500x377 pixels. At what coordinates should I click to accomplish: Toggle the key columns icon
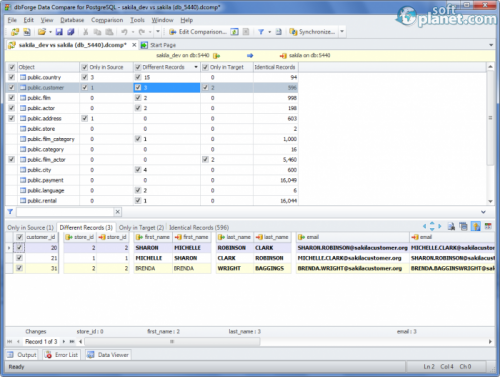476,226
